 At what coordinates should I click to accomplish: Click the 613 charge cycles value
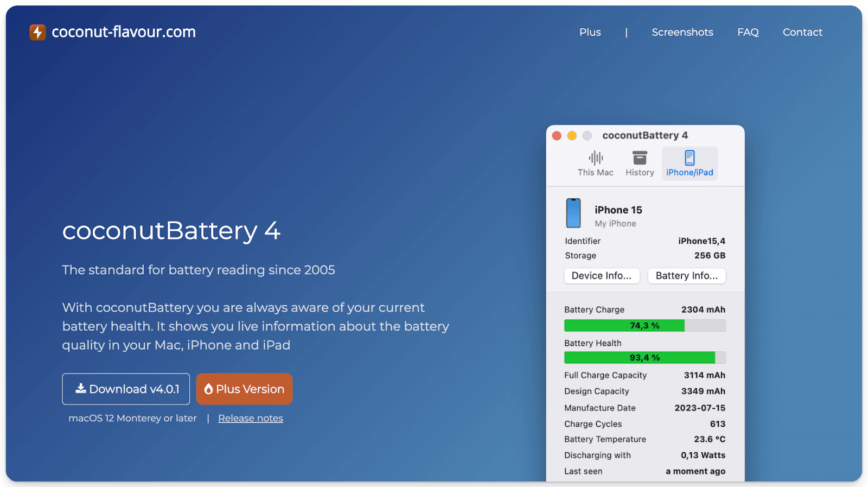[x=718, y=424]
